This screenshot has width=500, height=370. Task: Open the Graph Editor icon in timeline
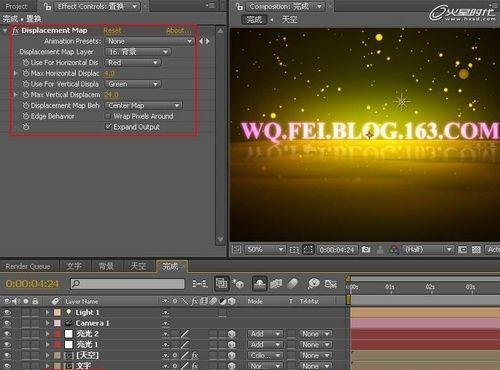click(331, 284)
